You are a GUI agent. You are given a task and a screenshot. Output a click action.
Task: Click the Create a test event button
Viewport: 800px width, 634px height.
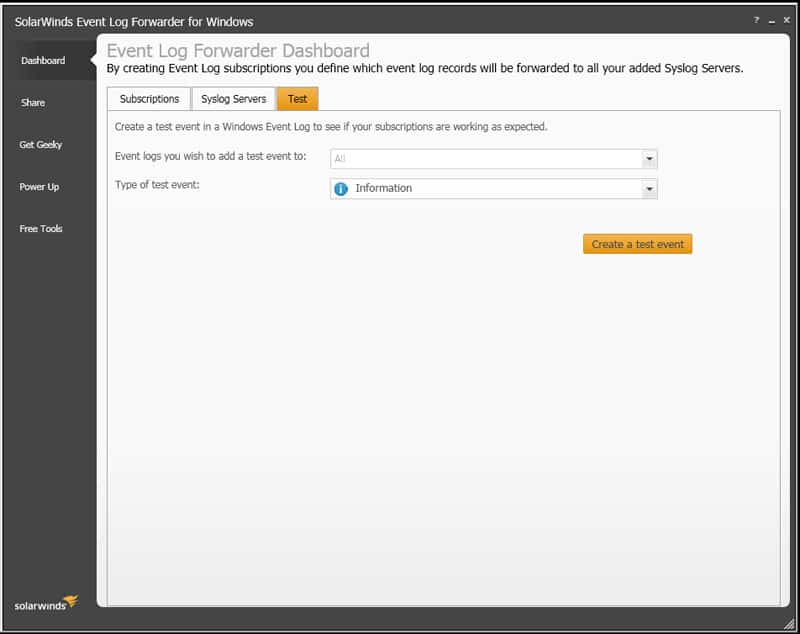637,243
